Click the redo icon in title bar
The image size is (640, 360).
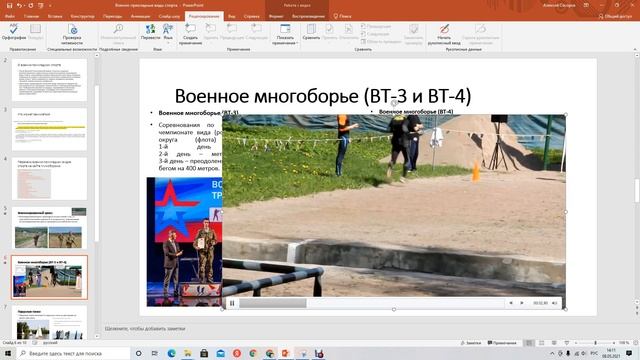30,5
